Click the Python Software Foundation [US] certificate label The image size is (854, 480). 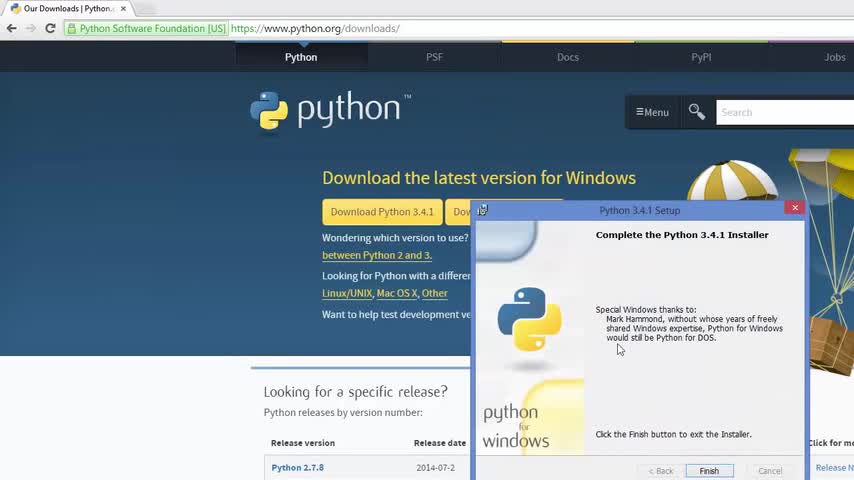point(152,28)
